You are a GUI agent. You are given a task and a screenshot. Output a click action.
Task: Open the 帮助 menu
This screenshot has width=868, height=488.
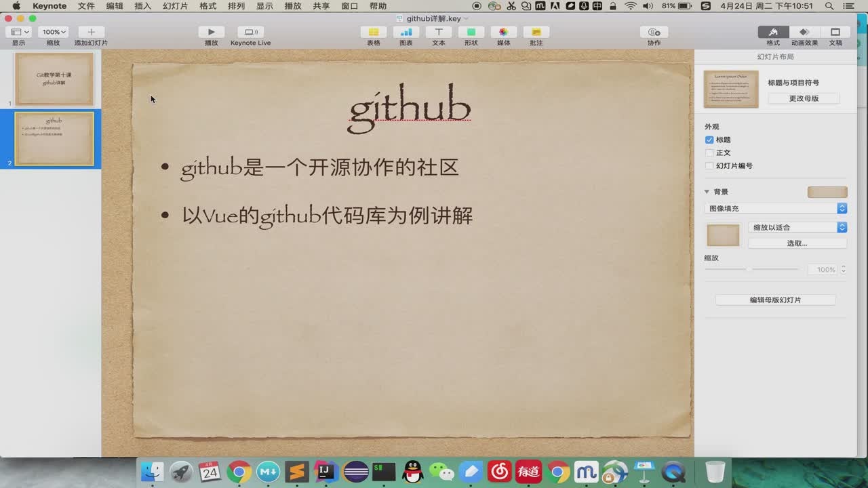click(378, 6)
